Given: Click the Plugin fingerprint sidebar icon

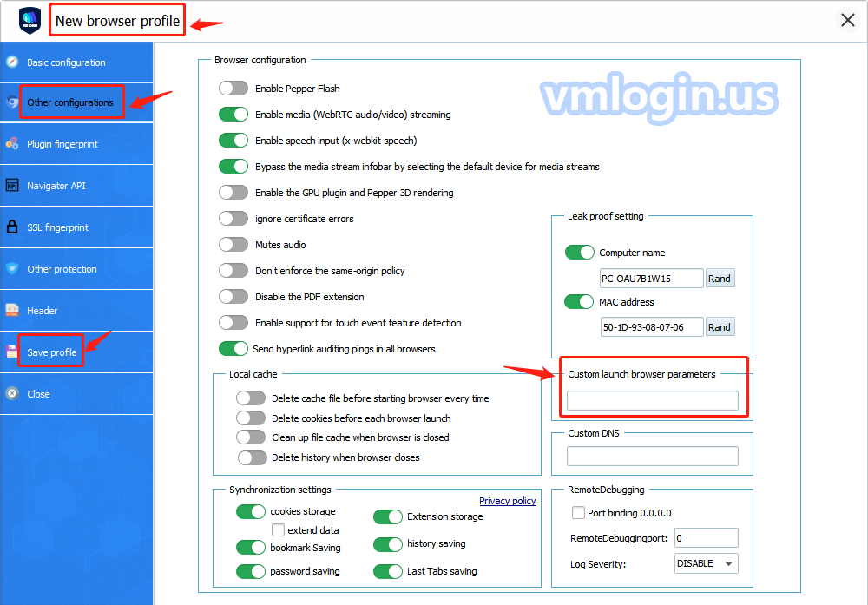Looking at the screenshot, I should pyautogui.click(x=12, y=144).
